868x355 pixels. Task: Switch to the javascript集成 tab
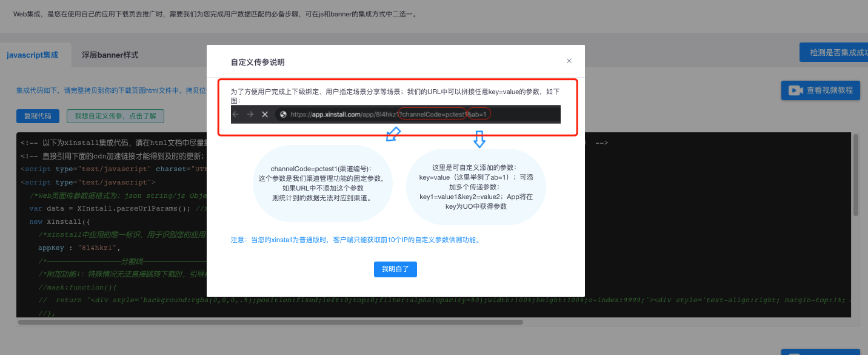coord(33,55)
